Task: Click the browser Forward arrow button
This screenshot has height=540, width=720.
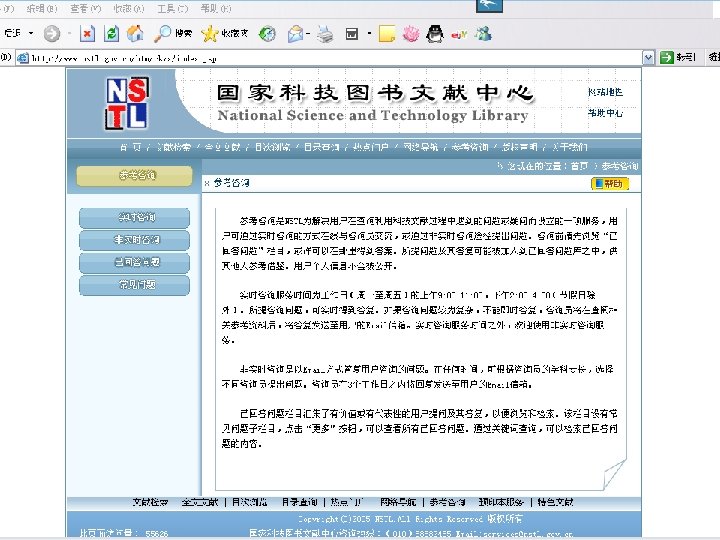Action: pyautogui.click(x=51, y=34)
